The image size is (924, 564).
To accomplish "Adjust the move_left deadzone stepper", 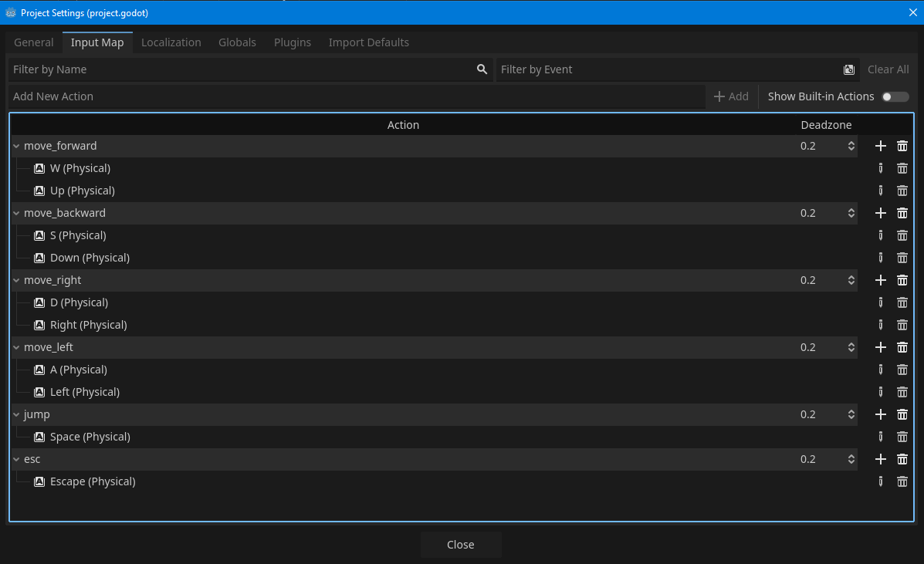I will coord(851,347).
